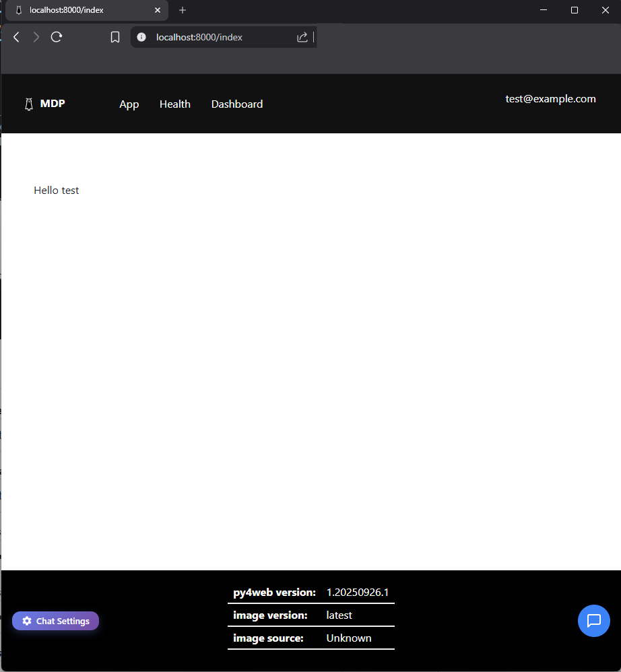Go forward in browser history
Screen dimensions: 621x672
(36, 37)
